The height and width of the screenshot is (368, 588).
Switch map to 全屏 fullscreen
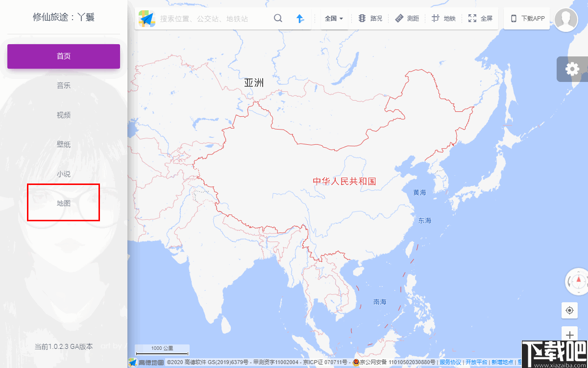point(480,19)
